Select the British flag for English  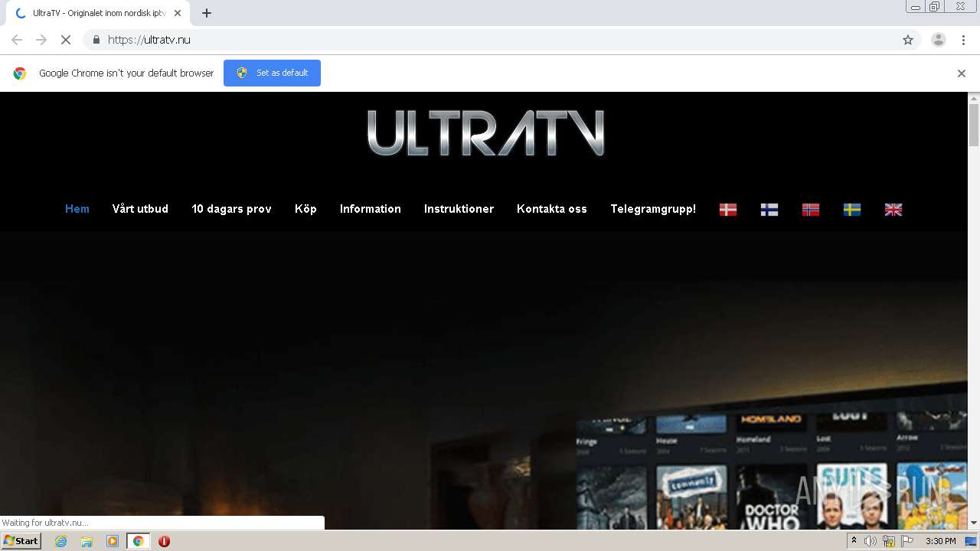[893, 209]
